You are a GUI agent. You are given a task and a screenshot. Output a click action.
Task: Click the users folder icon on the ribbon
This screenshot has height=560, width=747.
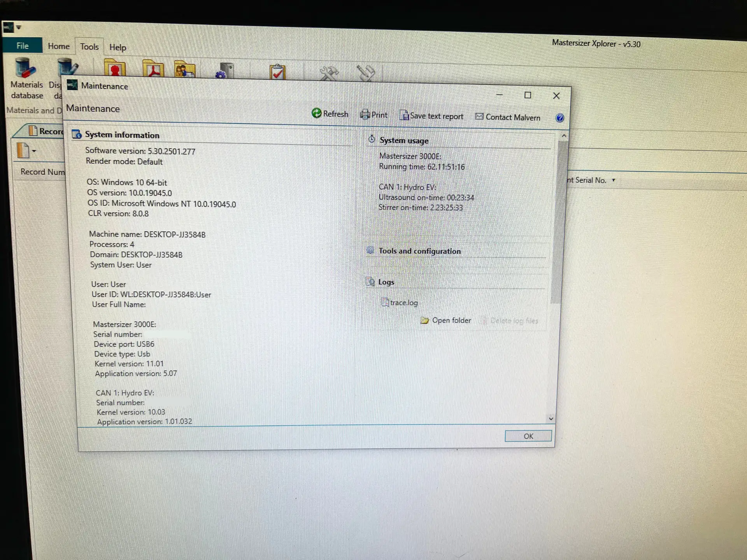(184, 70)
